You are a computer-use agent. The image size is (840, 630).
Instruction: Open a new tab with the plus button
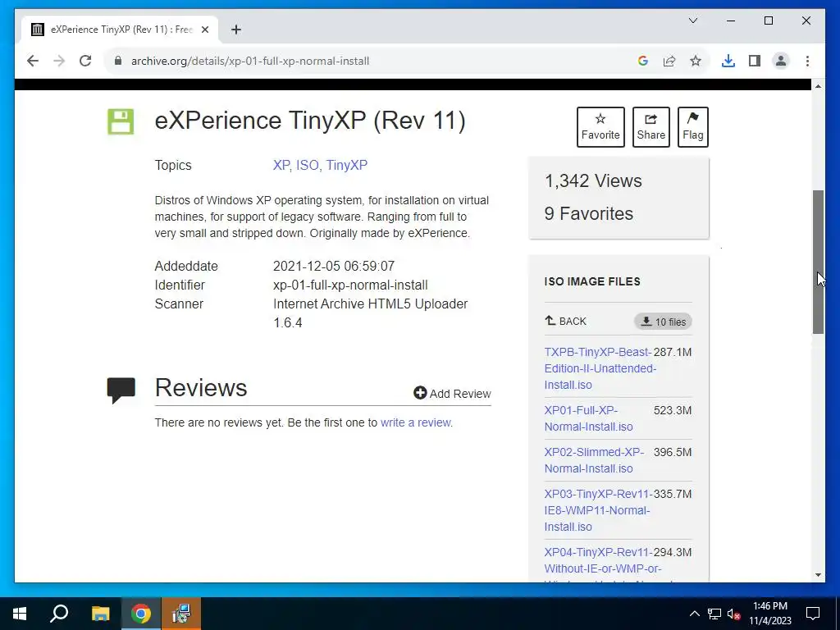tap(236, 30)
